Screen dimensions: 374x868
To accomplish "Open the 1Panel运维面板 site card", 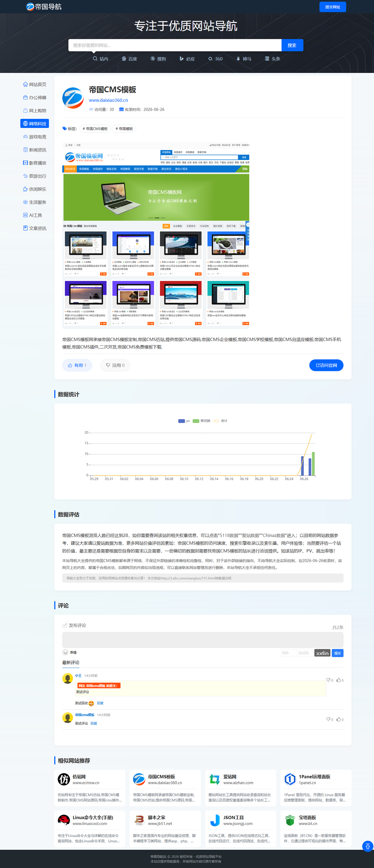I will (x=316, y=787).
